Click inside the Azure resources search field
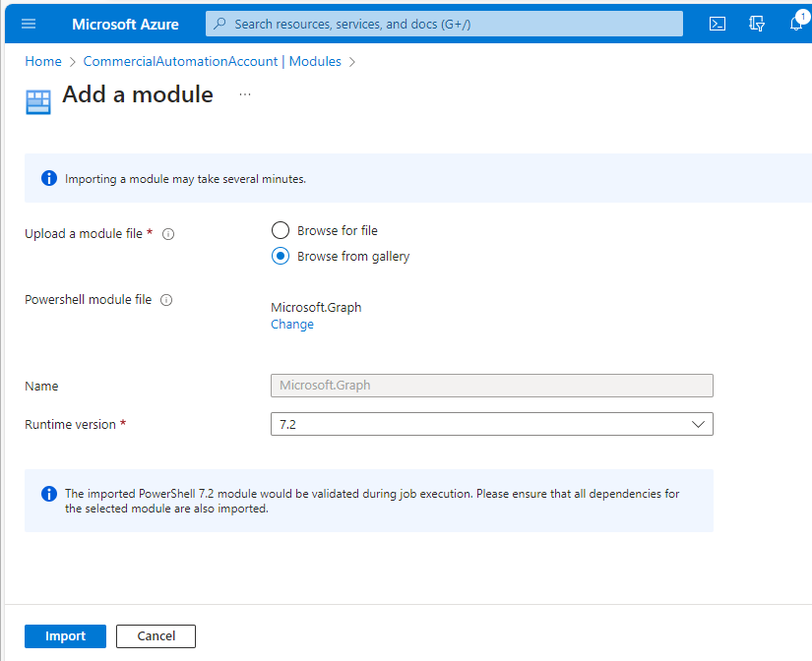Viewport: 812px width, 661px height. [443, 24]
